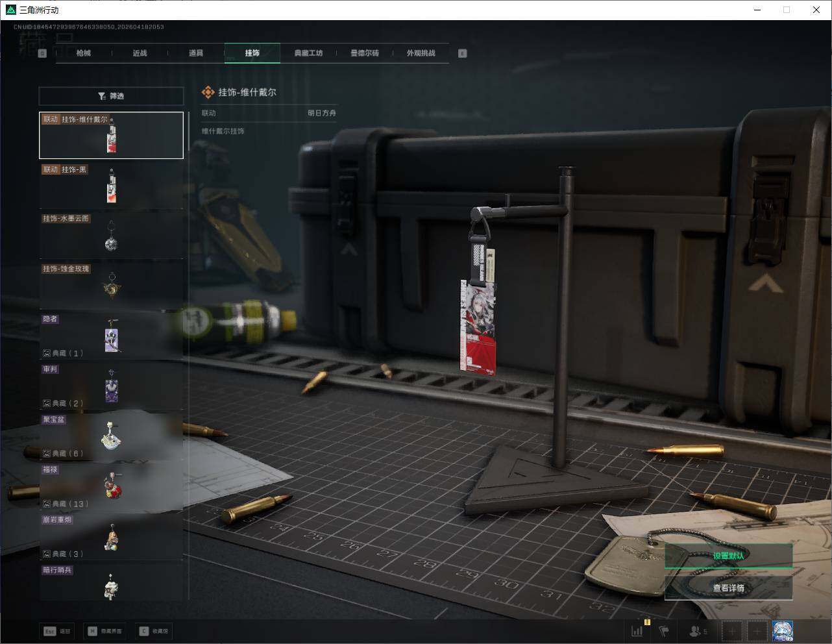The image size is (832, 644).
Task: Open the 外观挑战 tab
Action: click(x=421, y=53)
